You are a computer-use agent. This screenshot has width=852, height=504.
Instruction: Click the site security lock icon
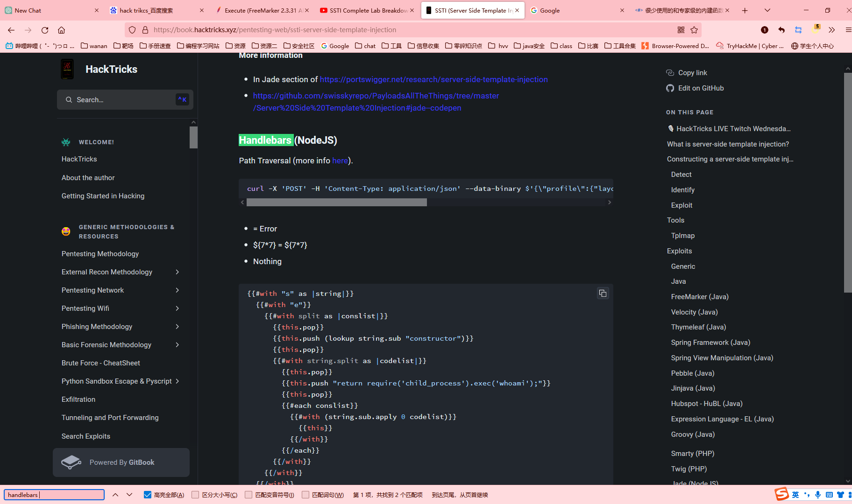pyautogui.click(x=145, y=30)
